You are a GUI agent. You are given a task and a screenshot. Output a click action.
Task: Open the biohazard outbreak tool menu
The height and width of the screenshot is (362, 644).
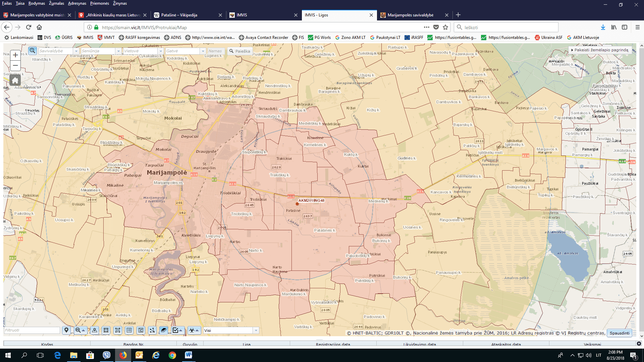[x=194, y=330]
